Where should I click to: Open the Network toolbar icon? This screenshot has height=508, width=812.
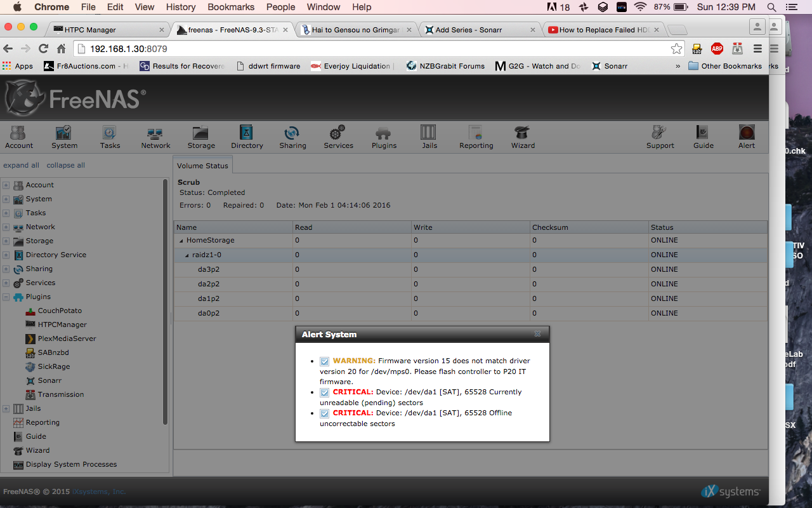coord(155,137)
